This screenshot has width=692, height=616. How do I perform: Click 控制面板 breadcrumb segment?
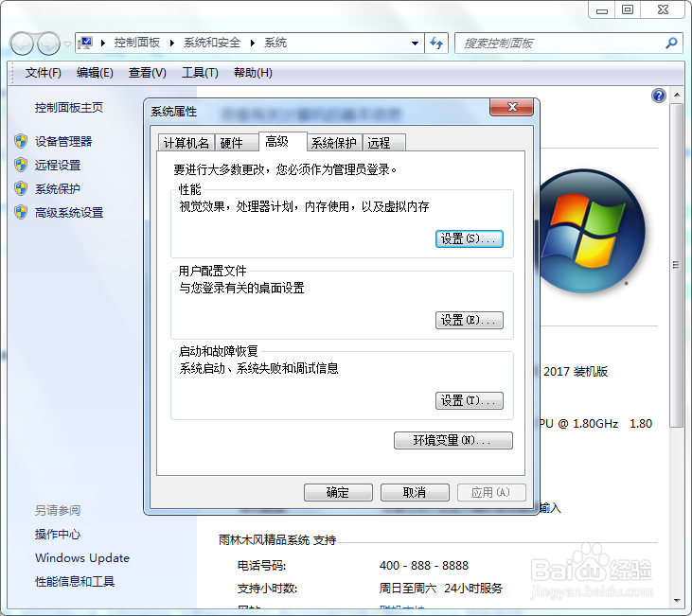137,43
